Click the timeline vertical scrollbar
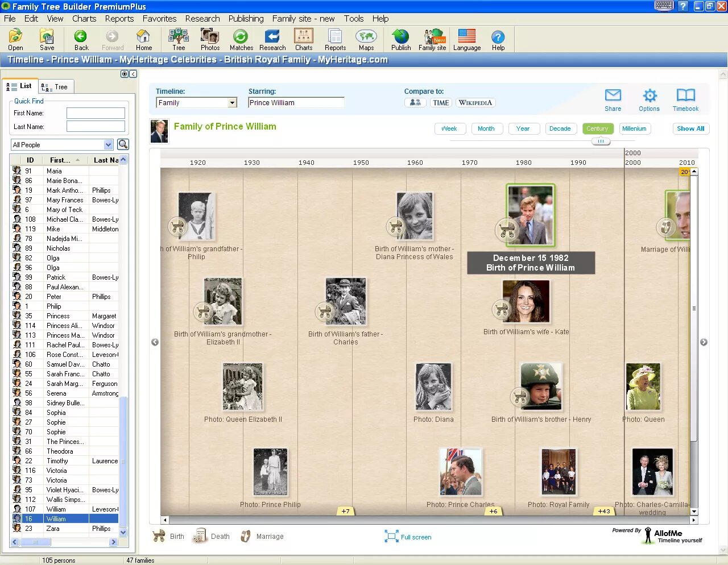 (694, 308)
